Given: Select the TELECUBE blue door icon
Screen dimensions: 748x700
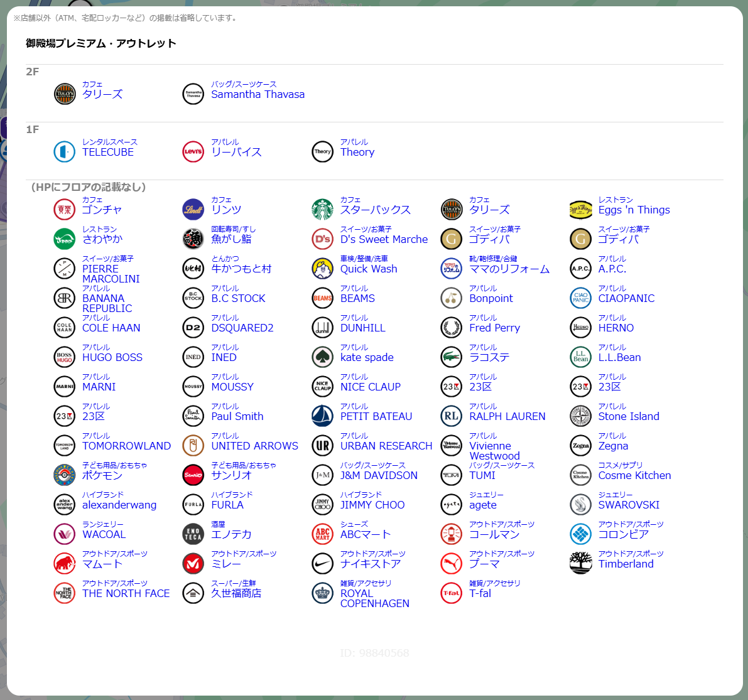Looking at the screenshot, I should (x=64, y=152).
